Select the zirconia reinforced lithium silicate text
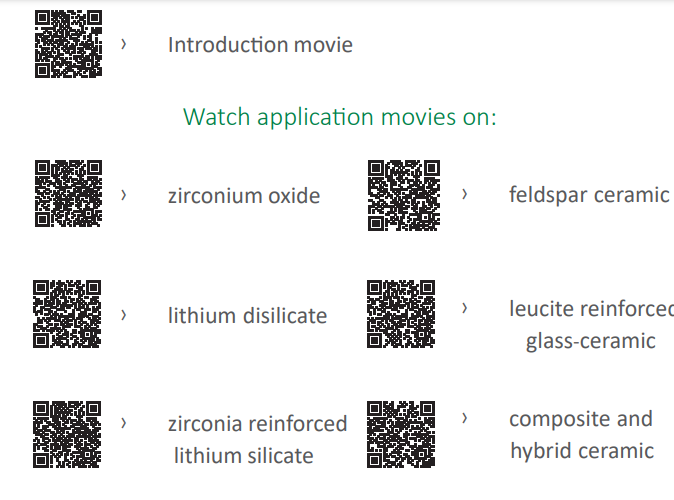The height and width of the screenshot is (500, 674). click(257, 440)
